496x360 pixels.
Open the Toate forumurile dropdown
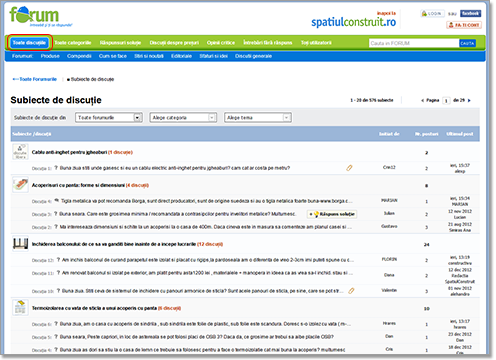(109, 117)
